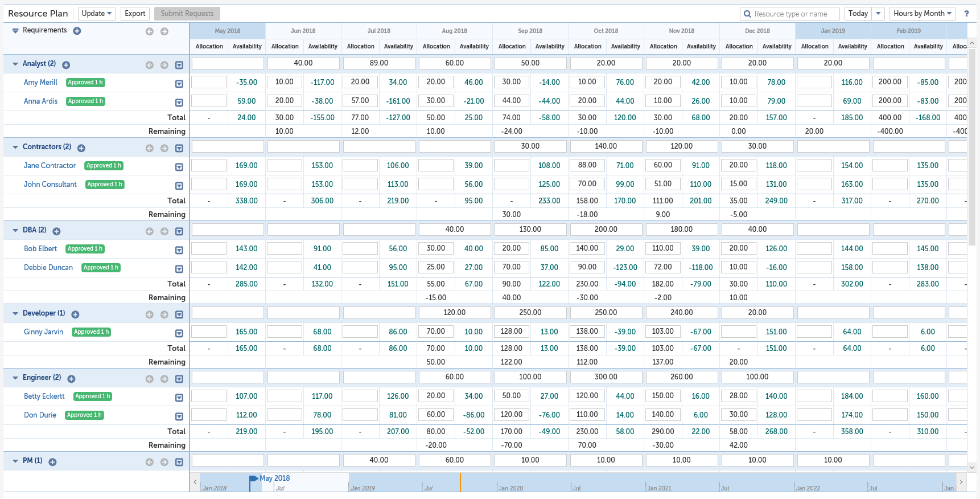This screenshot has width=980, height=499.
Task: Click Anna Ardis's Approved 1 h badge
Action: click(85, 101)
